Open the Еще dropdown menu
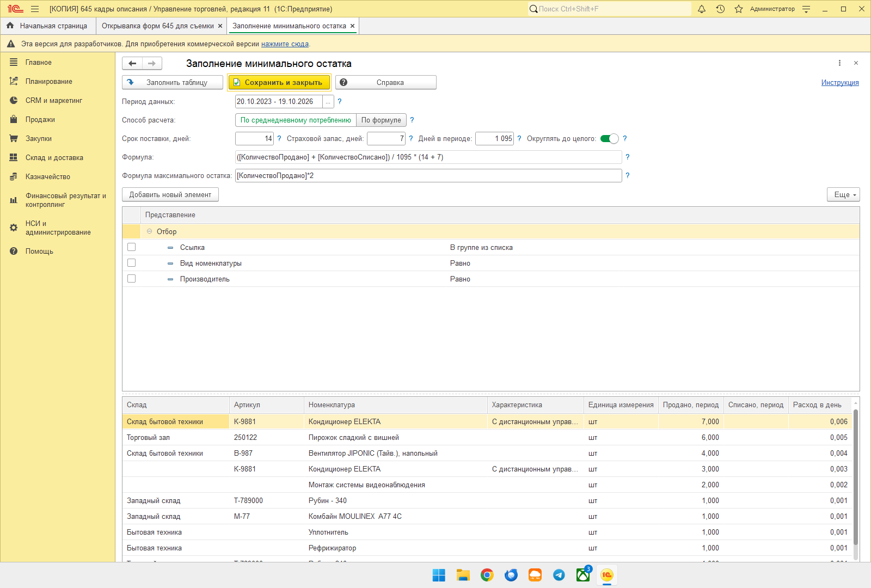Screen dimensions: 871x588 pyautogui.click(x=843, y=194)
